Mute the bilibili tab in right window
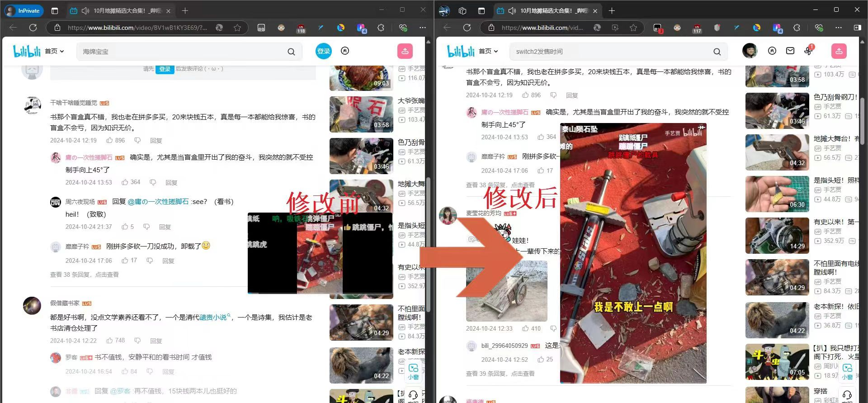868x403 pixels. point(512,11)
